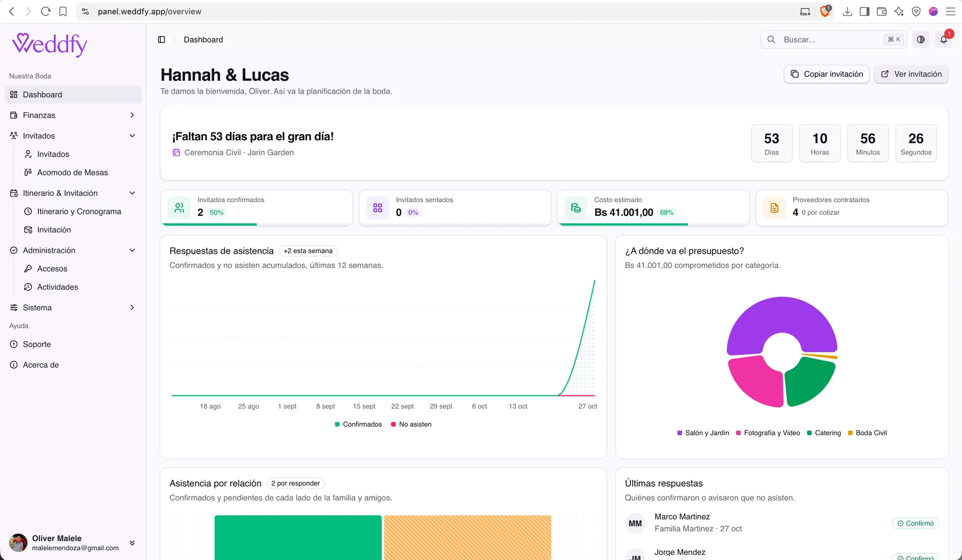Expand the Sistema menu chevron

tap(132, 307)
